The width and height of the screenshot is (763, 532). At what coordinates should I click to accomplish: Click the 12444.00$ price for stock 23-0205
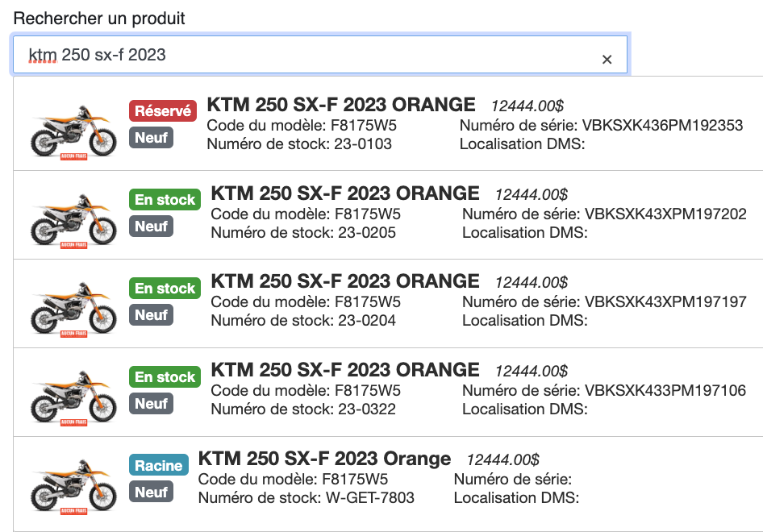point(532,194)
